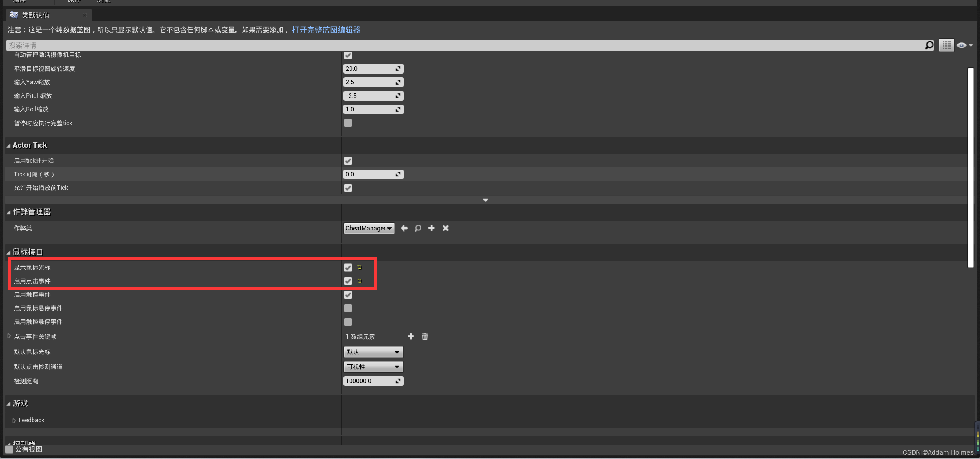This screenshot has height=459, width=980.
Task: Show advanced Actor Tick properties arrow
Action: pos(485,199)
